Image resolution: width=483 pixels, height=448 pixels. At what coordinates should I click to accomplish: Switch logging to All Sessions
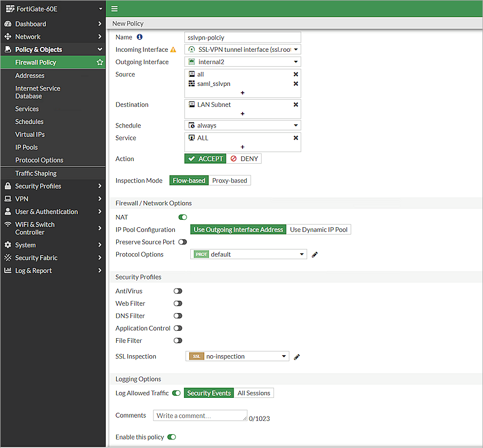(x=254, y=393)
